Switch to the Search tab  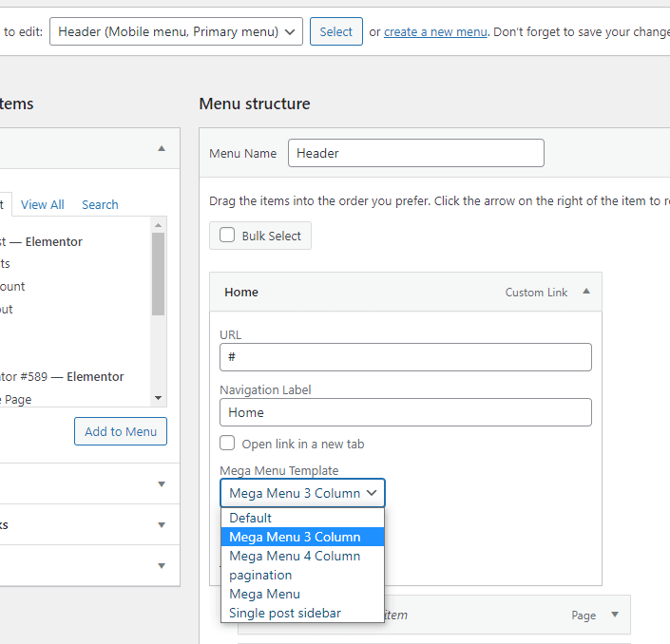[x=100, y=204]
